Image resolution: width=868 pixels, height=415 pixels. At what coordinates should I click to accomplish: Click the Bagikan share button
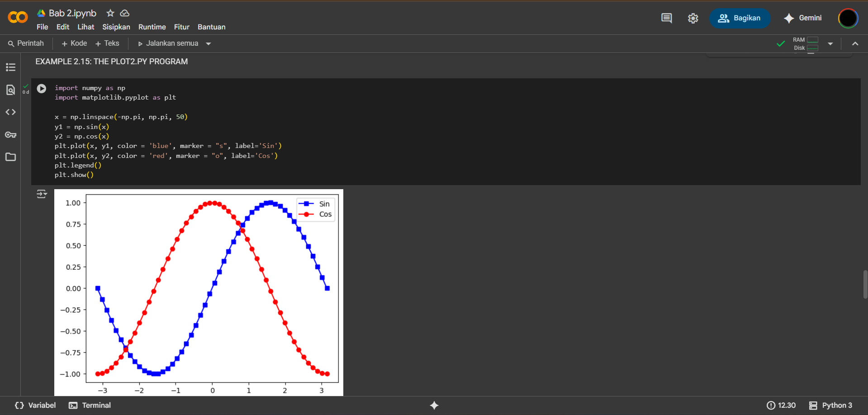(740, 18)
